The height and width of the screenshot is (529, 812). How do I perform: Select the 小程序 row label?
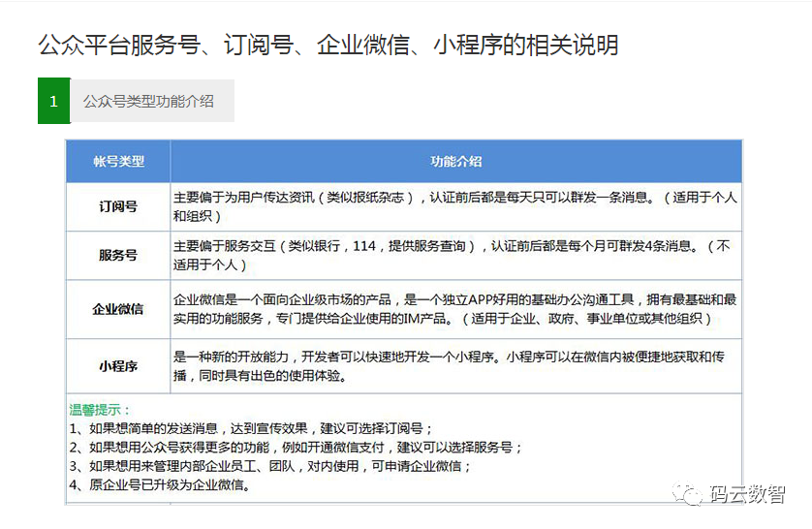click(118, 366)
